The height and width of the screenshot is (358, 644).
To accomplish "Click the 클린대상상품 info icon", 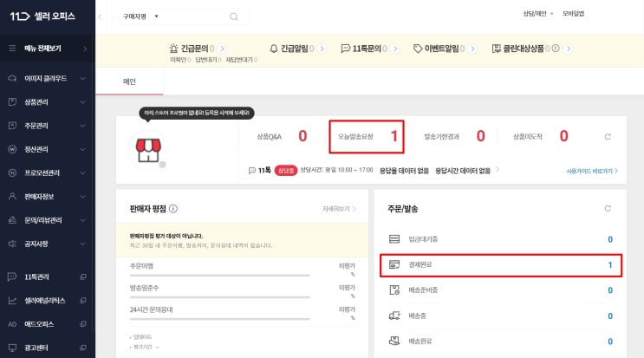I will pos(556,49).
